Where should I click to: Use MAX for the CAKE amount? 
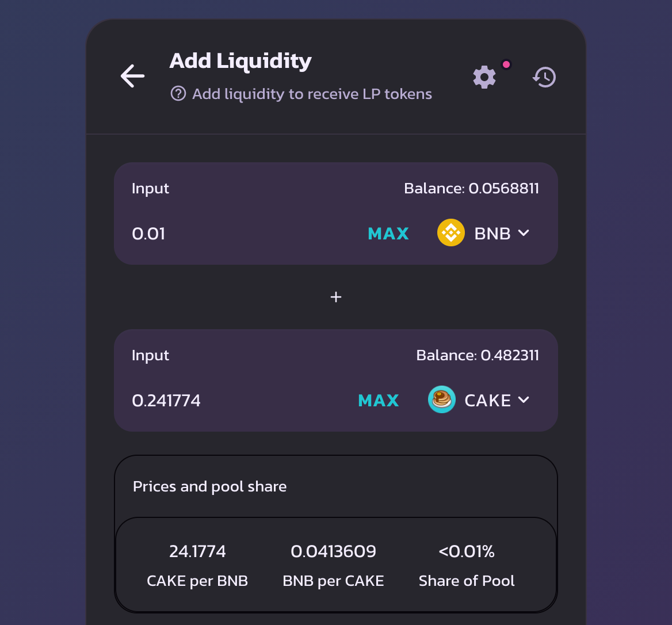pyautogui.click(x=379, y=401)
